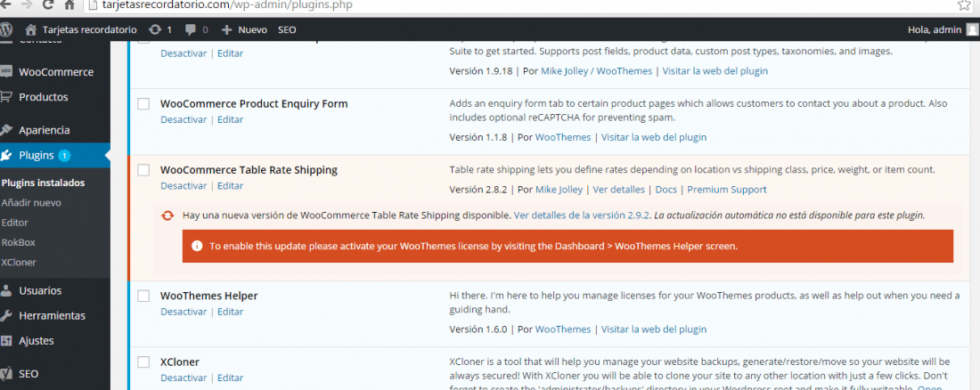Click the Productos cart icon
Image resolution: width=980 pixels, height=390 pixels.
click(6, 97)
